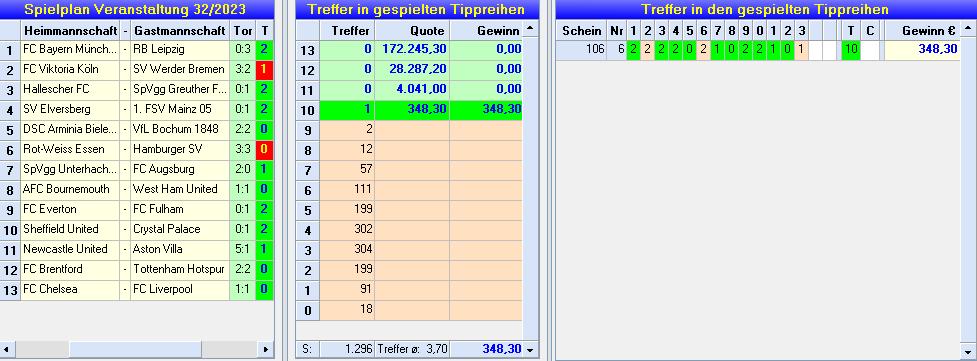Click quote value 4.041,00
The height and width of the screenshot is (361, 977).
coord(412,90)
